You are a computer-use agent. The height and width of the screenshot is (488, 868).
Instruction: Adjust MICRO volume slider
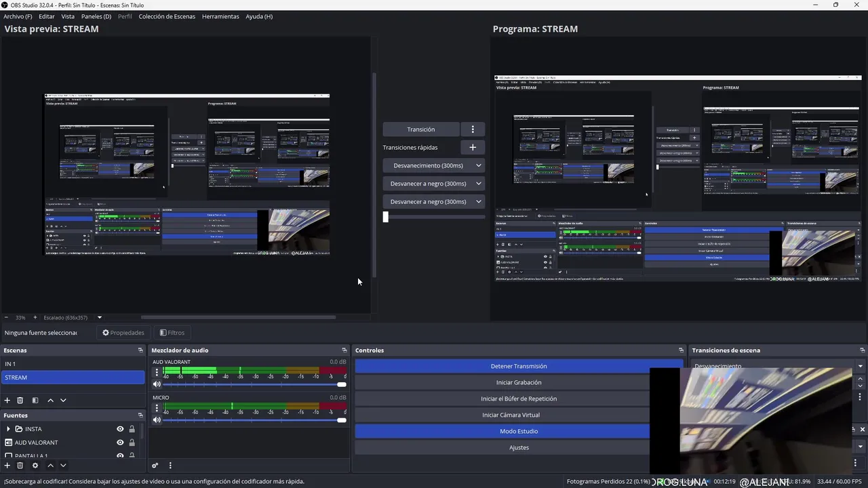[x=254, y=420]
